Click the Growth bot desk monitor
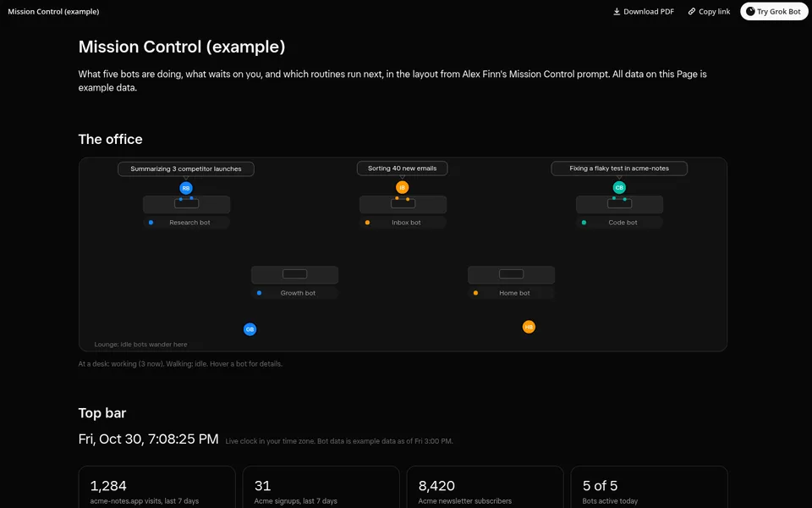 click(x=294, y=274)
